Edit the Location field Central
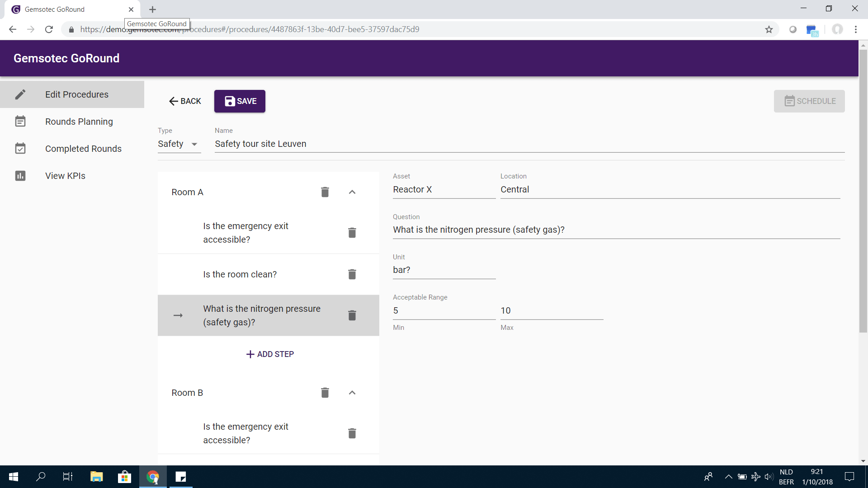This screenshot has width=868, height=488. (x=670, y=190)
